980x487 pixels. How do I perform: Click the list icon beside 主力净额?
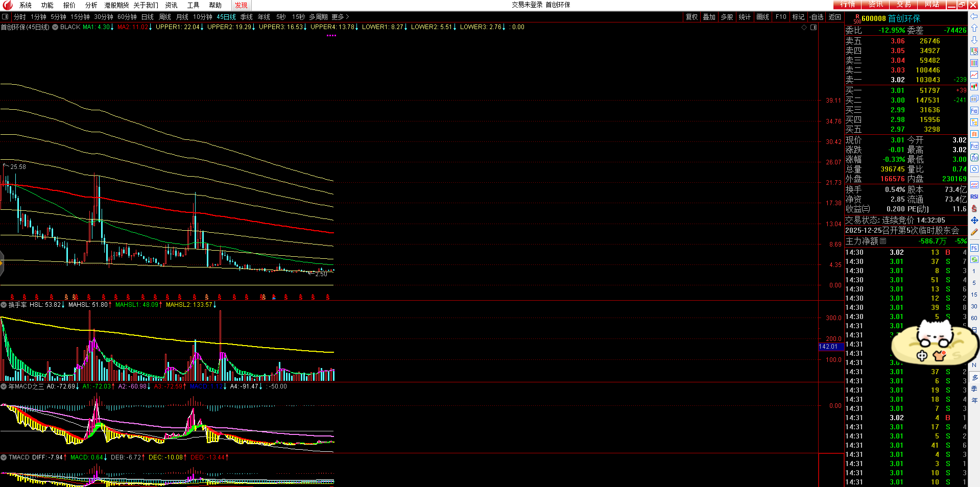(x=883, y=241)
